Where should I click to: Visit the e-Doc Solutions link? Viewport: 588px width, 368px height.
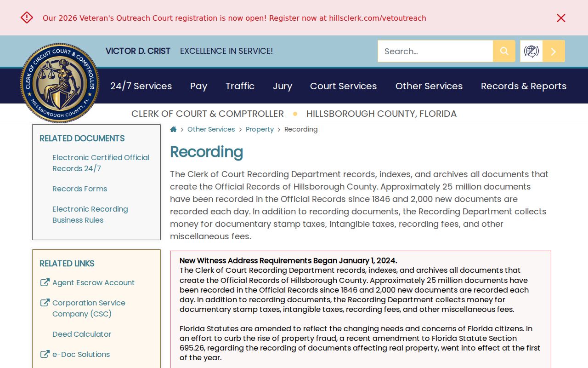[x=81, y=354]
